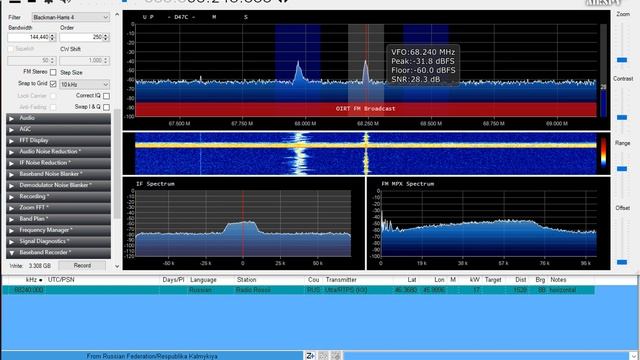640x360 pixels.
Task: Click the Dist column header
Action: click(x=520, y=280)
